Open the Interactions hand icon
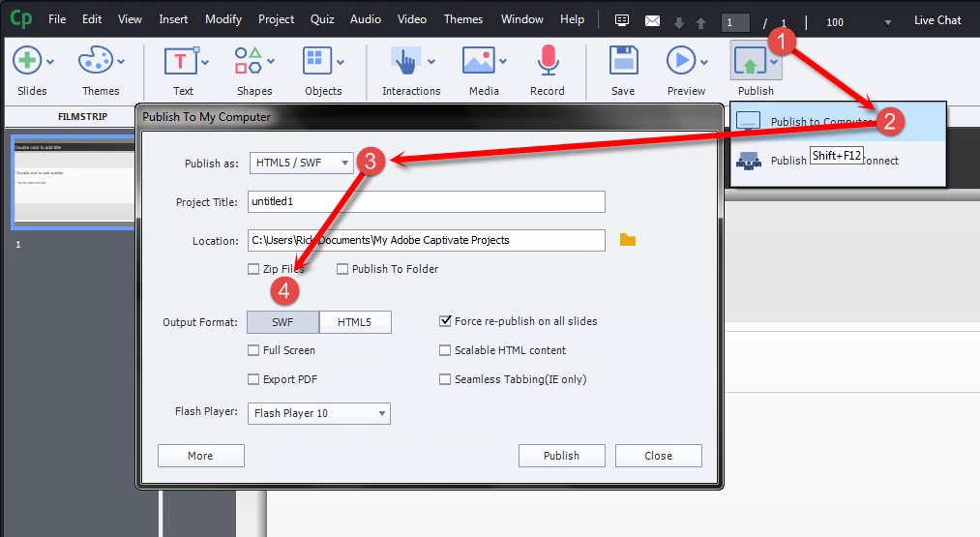980x537 pixels. [x=406, y=61]
